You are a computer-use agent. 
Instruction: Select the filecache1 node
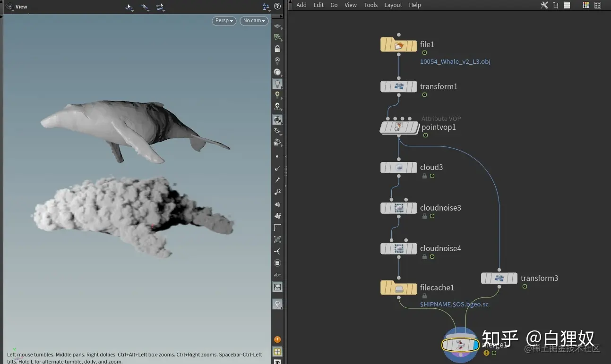coord(399,288)
